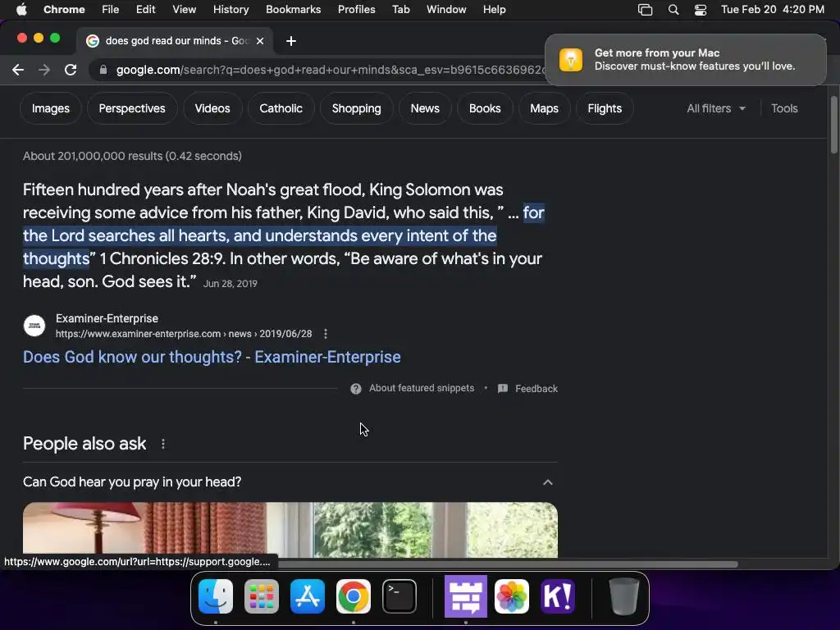Open the three-dot menu next to People also ask

click(x=163, y=444)
